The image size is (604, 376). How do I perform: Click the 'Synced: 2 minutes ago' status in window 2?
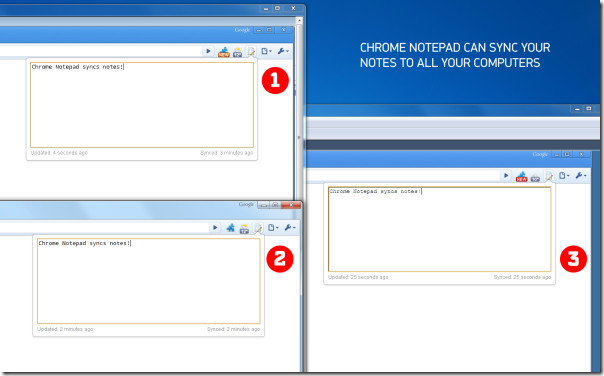[233, 329]
